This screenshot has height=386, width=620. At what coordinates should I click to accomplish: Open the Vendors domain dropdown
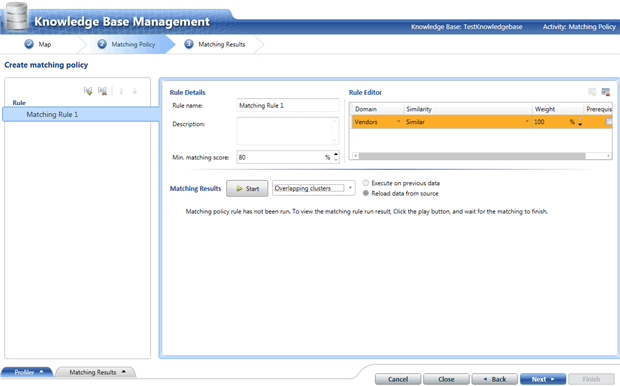(399, 121)
